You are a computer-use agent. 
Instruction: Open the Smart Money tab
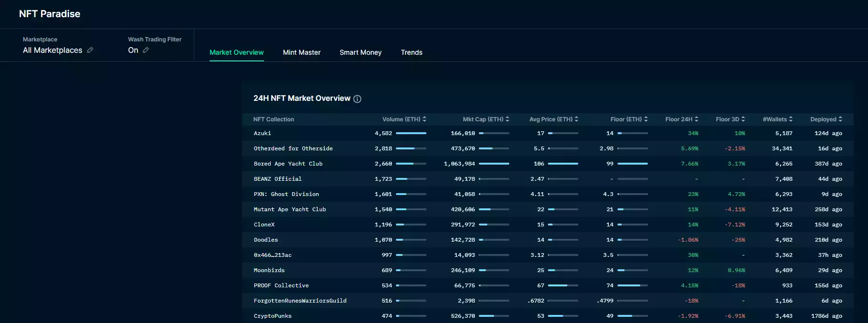click(361, 52)
